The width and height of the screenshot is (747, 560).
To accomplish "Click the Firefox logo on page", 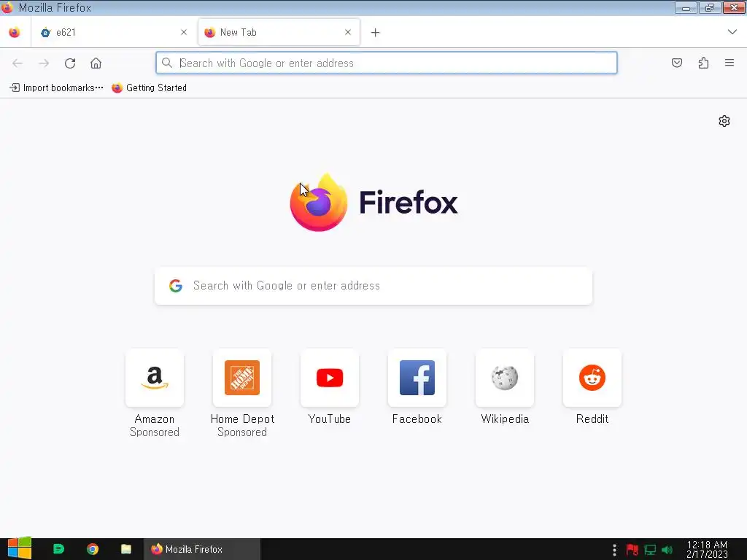I will pos(319,203).
